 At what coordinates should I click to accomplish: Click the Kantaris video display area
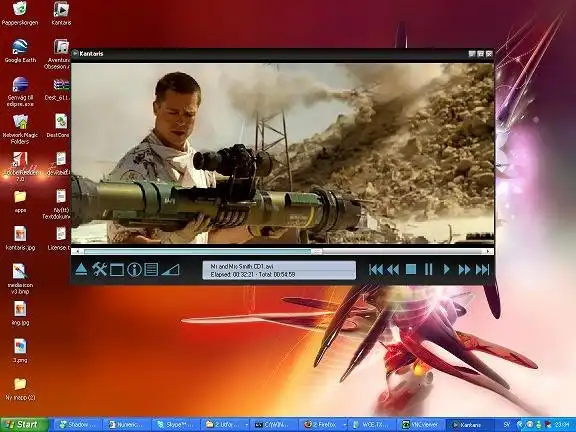pos(282,154)
